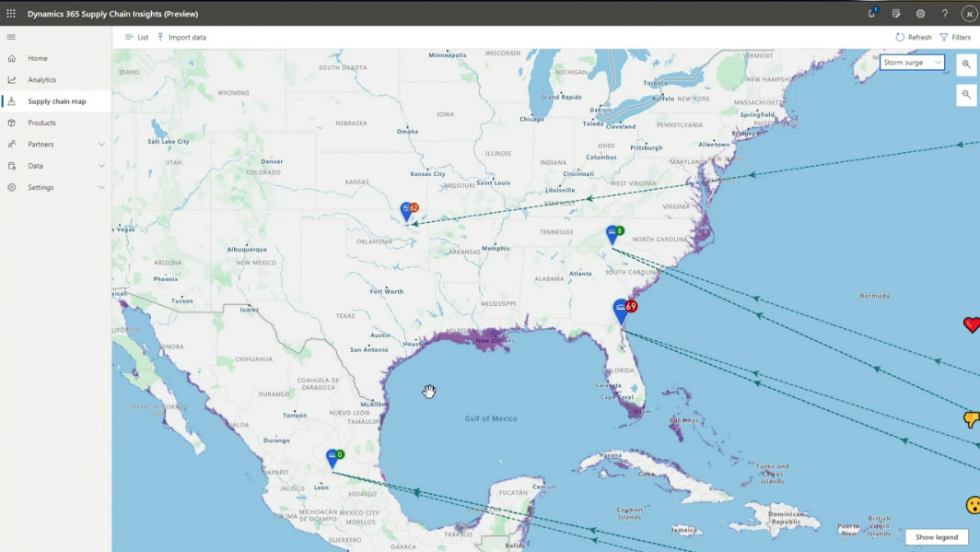This screenshot has width=980, height=552.
Task: Open the help question mark
Action: point(944,14)
